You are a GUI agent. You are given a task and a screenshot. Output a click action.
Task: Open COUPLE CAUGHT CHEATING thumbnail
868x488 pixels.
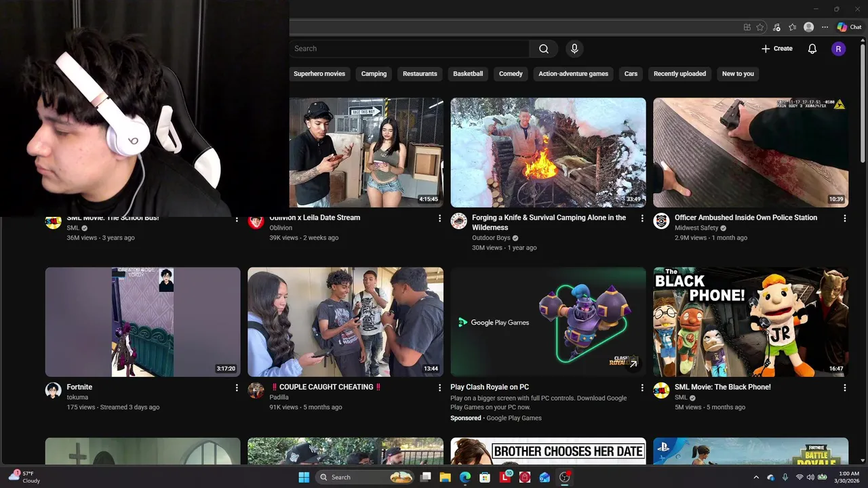345,322
